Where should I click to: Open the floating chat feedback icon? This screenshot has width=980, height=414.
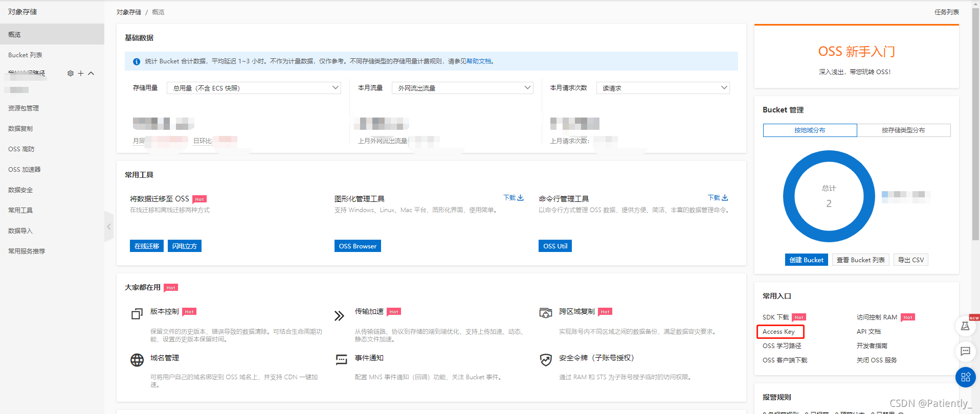[x=966, y=351]
